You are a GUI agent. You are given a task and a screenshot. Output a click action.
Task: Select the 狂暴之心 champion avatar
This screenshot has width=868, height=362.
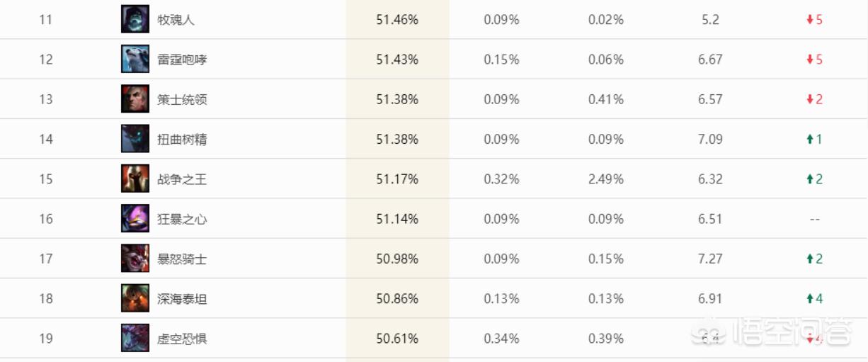[x=135, y=219]
